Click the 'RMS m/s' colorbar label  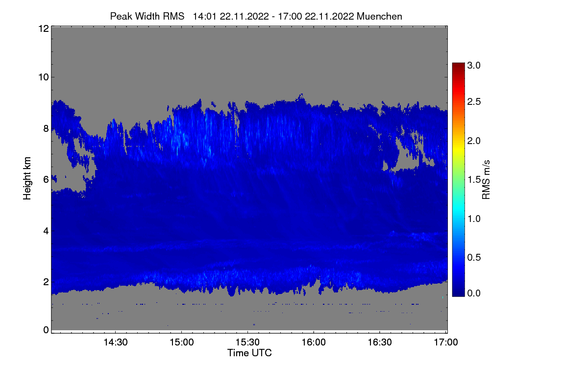click(486, 179)
